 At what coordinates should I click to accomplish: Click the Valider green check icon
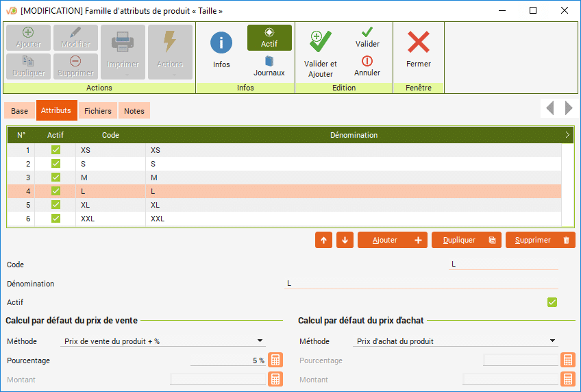pos(367,33)
